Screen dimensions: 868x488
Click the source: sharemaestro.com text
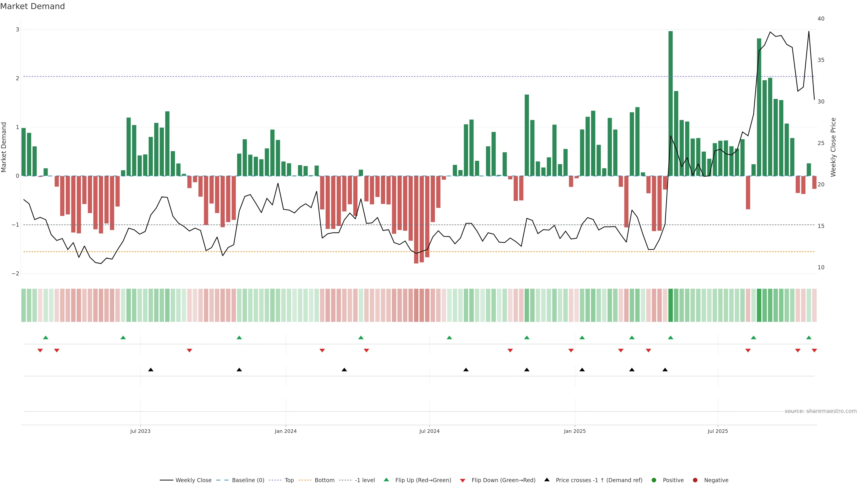click(821, 411)
